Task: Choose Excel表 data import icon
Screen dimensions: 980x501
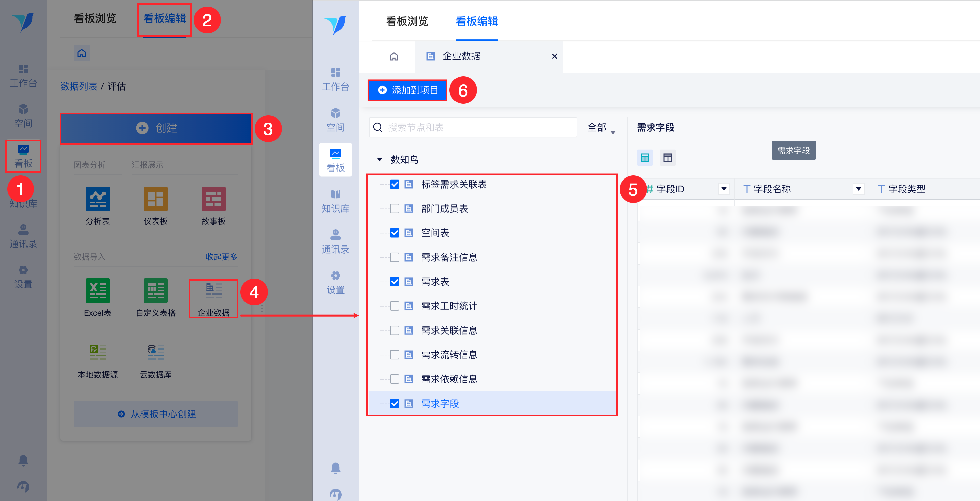Action: pyautogui.click(x=97, y=291)
